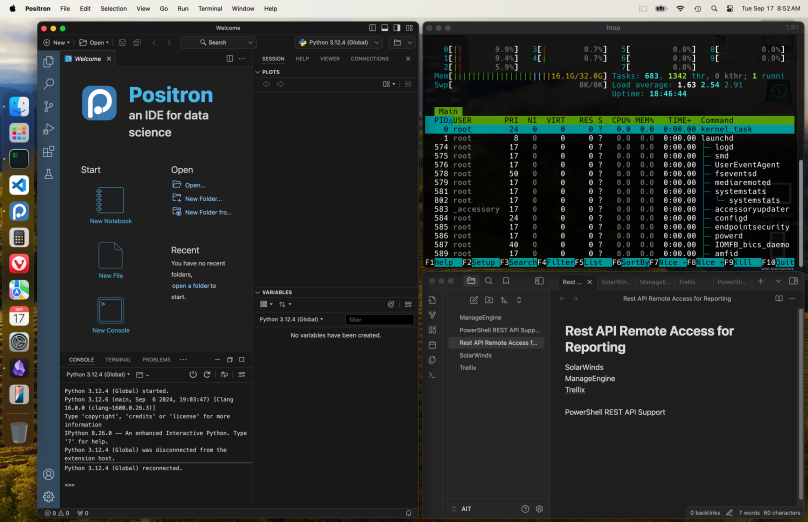Open Source Control view in Positron activity bar
The height and width of the screenshot is (522, 808).
point(48,106)
